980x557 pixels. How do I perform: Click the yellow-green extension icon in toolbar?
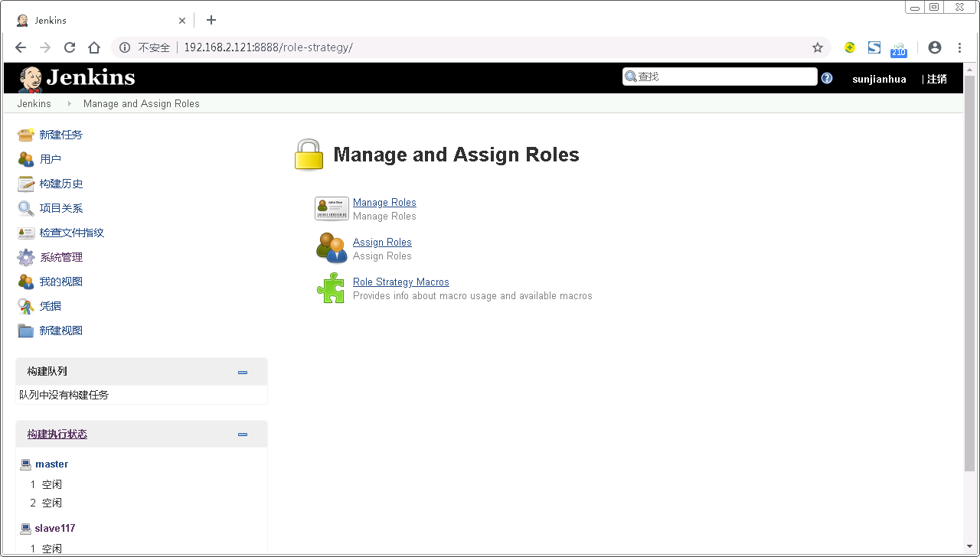tap(850, 47)
